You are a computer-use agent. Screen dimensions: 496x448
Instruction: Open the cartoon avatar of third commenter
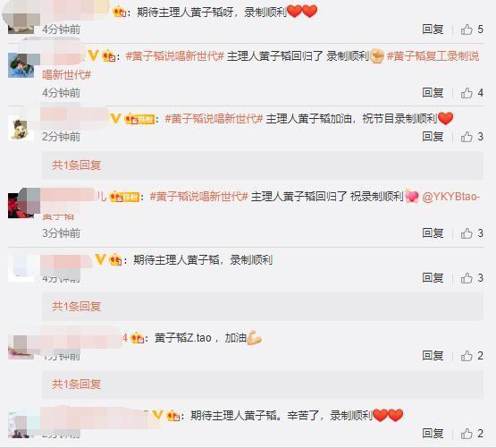click(x=21, y=128)
